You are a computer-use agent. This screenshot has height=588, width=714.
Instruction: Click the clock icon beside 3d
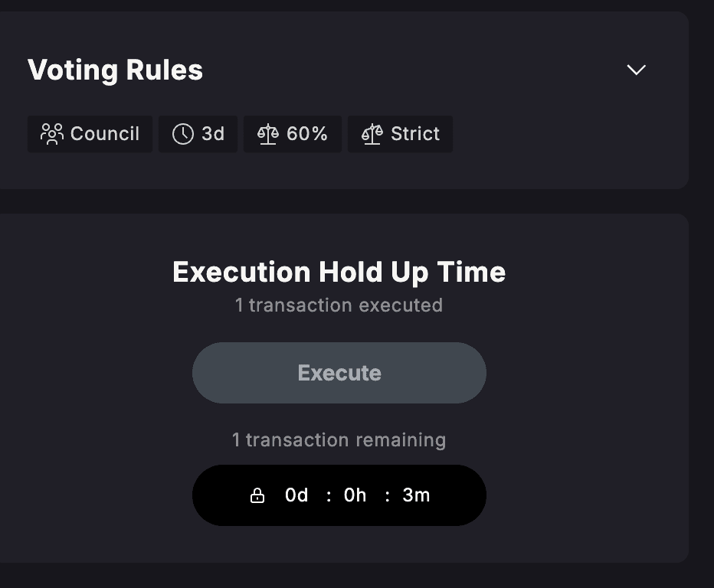(x=182, y=134)
